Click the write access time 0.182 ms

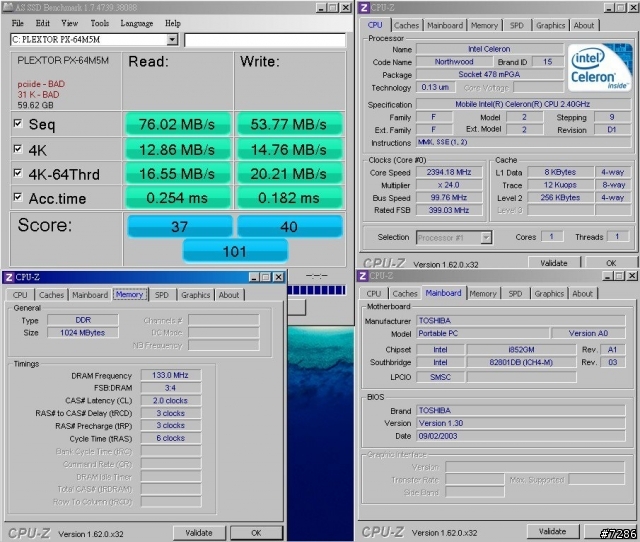[289, 198]
